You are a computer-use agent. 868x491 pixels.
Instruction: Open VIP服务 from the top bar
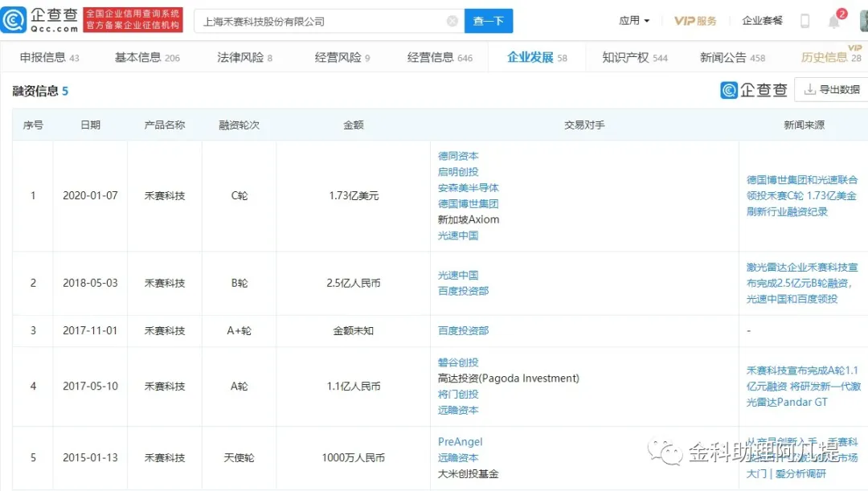click(695, 21)
